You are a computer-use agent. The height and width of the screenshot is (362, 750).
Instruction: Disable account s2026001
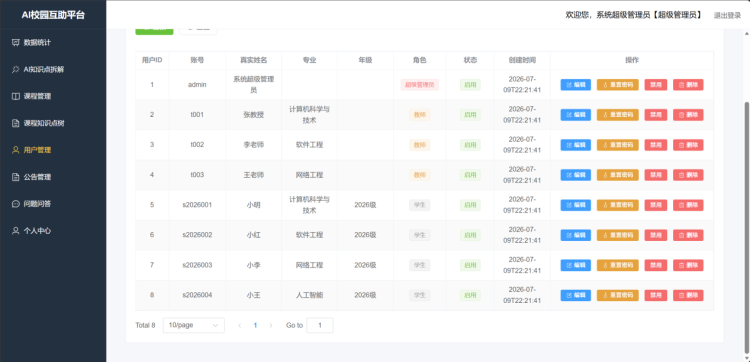pyautogui.click(x=656, y=205)
